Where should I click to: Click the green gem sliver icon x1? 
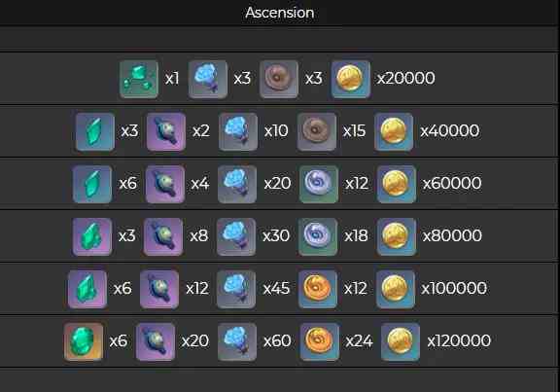(x=139, y=79)
